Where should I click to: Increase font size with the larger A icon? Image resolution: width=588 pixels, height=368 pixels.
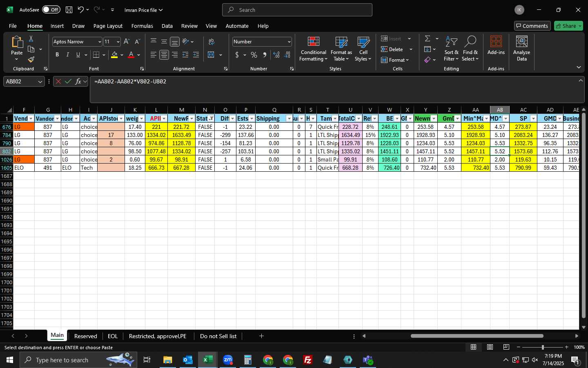point(127,42)
